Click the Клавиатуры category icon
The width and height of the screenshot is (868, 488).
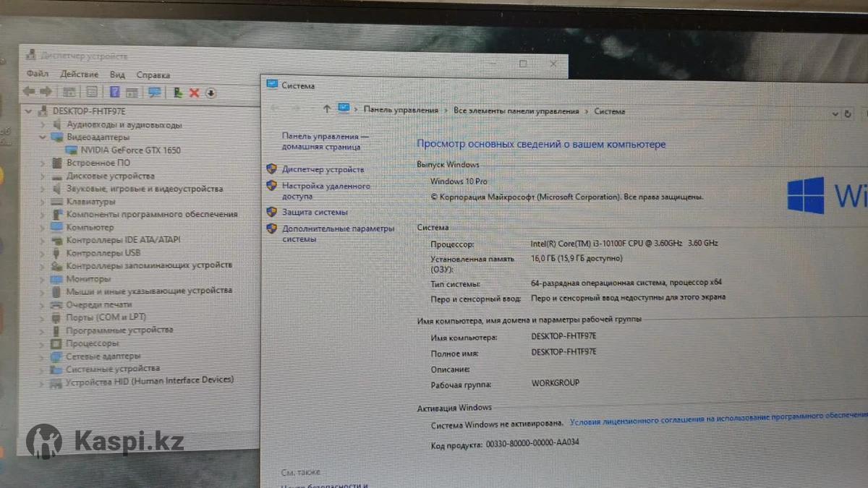point(57,202)
